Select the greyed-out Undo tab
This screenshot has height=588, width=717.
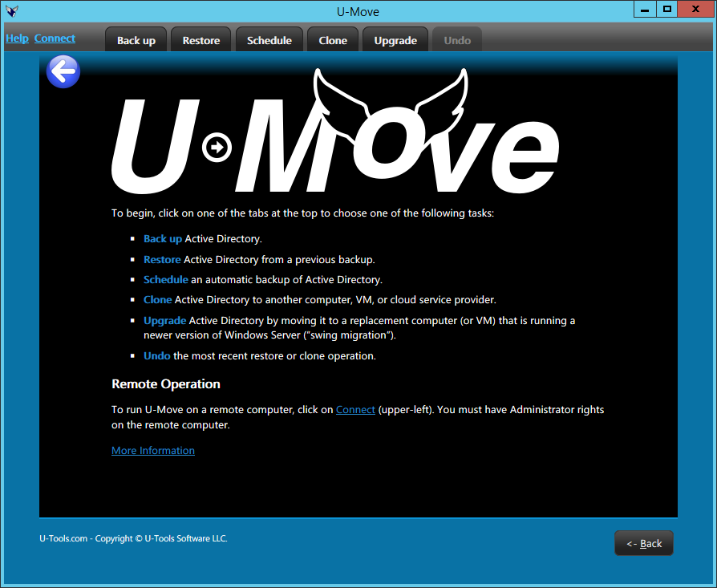coord(457,40)
